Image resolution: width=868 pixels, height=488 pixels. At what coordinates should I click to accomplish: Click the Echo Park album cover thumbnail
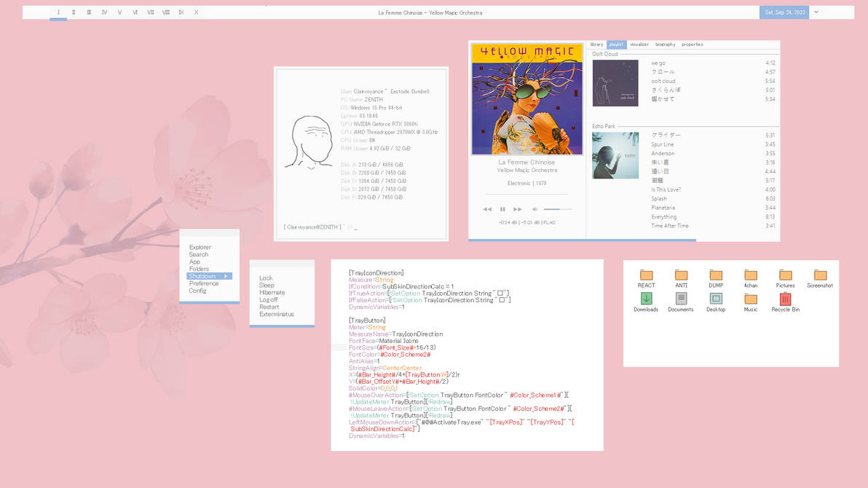tap(615, 155)
